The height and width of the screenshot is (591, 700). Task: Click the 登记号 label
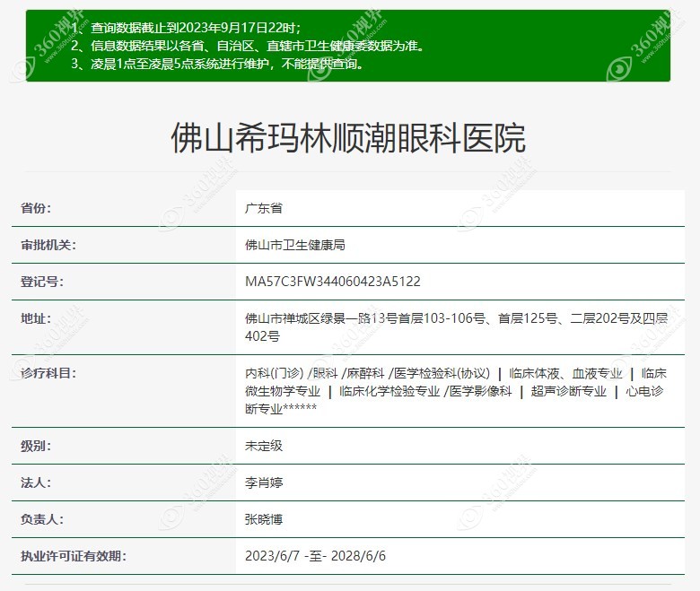[x=42, y=282]
